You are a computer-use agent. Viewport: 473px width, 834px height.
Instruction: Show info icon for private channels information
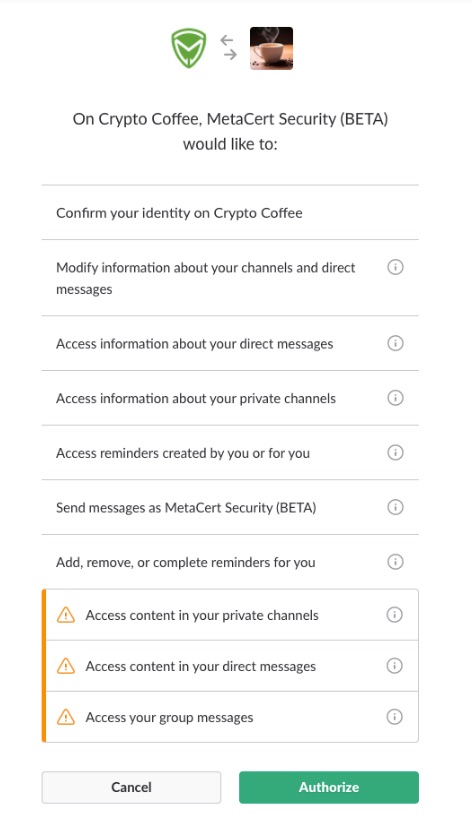point(395,398)
